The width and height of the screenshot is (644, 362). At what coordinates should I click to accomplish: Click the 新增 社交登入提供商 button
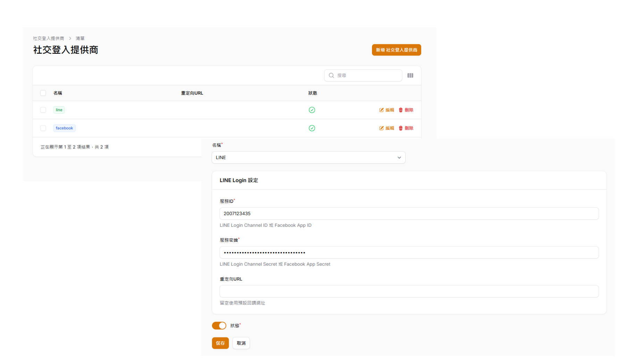[396, 50]
